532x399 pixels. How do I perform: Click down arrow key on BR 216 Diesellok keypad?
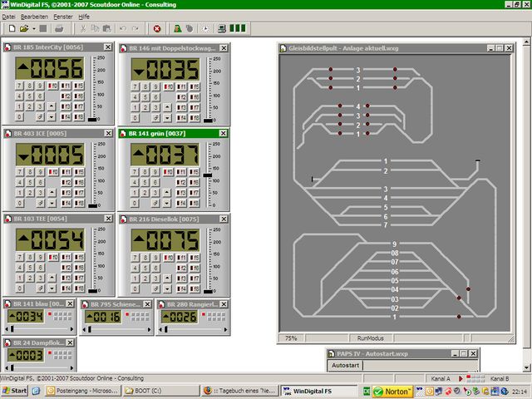pos(167,288)
